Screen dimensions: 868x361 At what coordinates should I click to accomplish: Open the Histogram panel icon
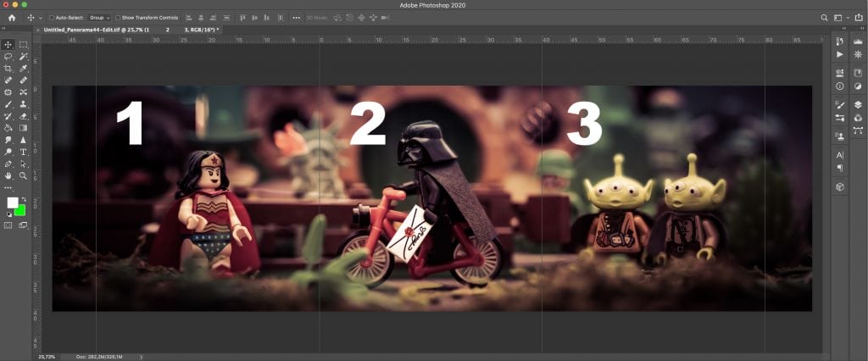point(858,42)
